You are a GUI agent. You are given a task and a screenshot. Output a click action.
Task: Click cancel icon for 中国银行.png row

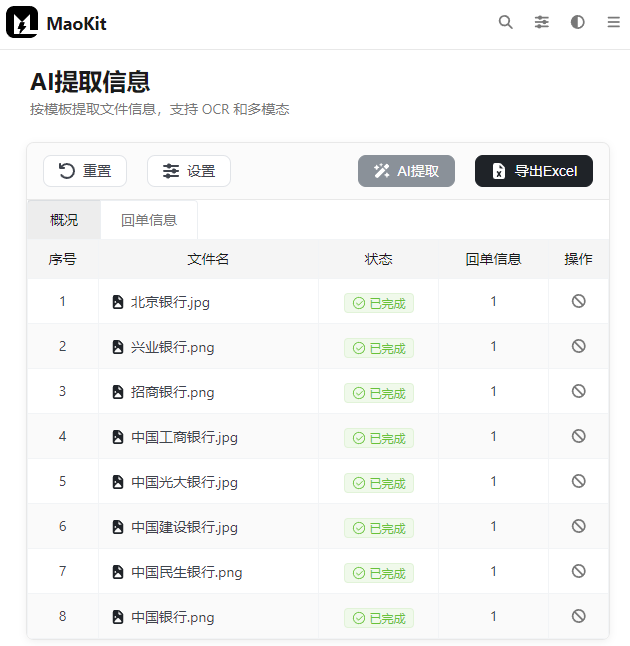click(x=578, y=616)
